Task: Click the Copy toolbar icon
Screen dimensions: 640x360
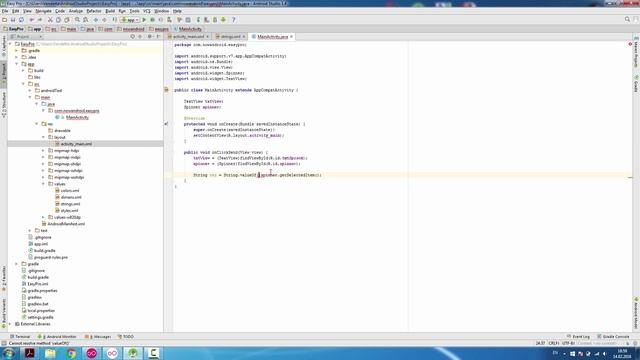Action: pyautogui.click(x=58, y=20)
